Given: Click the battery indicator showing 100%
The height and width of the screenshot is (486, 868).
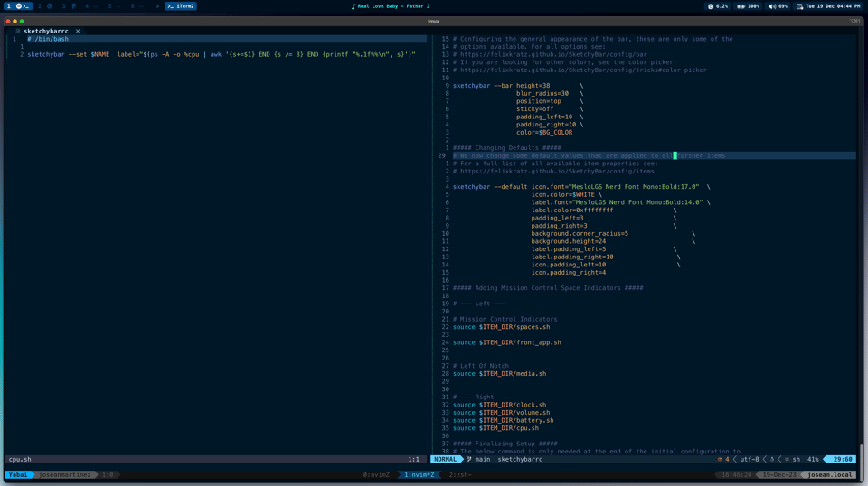Looking at the screenshot, I should coord(748,6).
